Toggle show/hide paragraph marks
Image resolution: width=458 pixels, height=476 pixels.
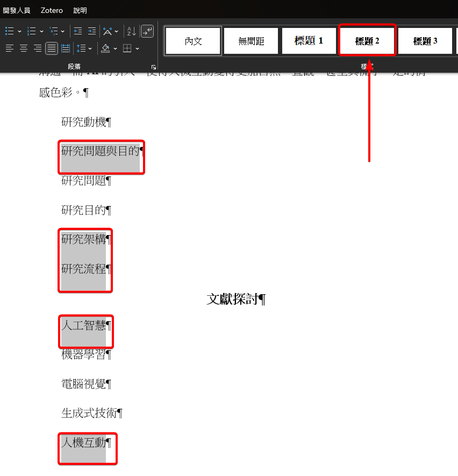coord(147,31)
